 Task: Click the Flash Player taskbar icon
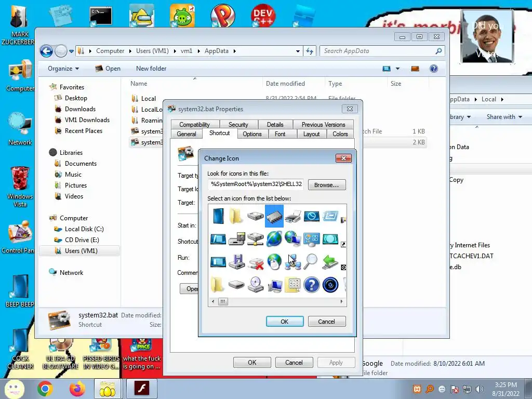142,389
